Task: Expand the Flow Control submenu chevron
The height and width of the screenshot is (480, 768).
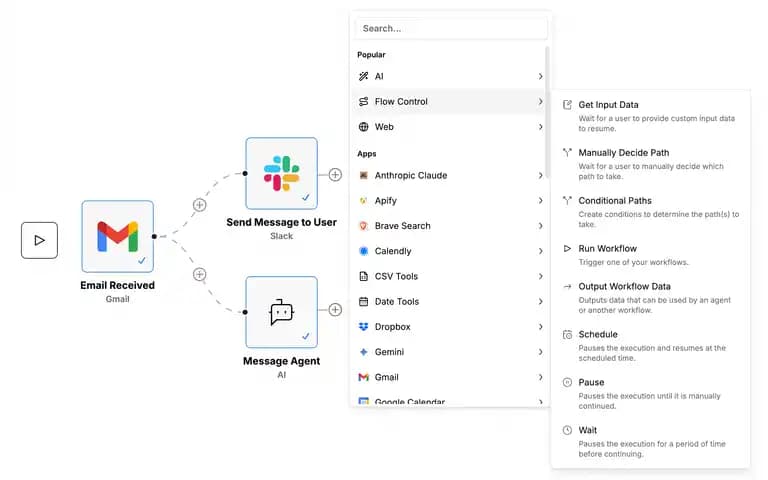Action: (x=540, y=101)
